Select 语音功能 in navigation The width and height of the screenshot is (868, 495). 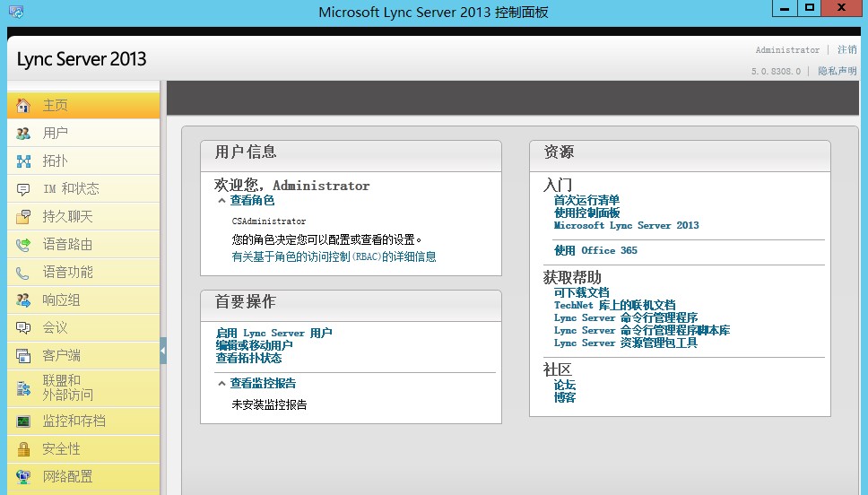click(83, 273)
